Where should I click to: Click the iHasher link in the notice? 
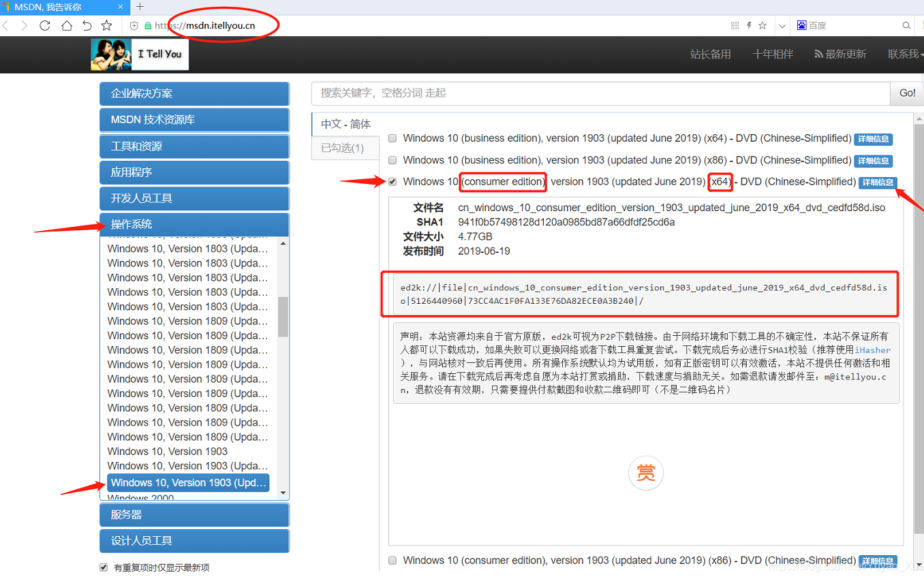click(873, 350)
